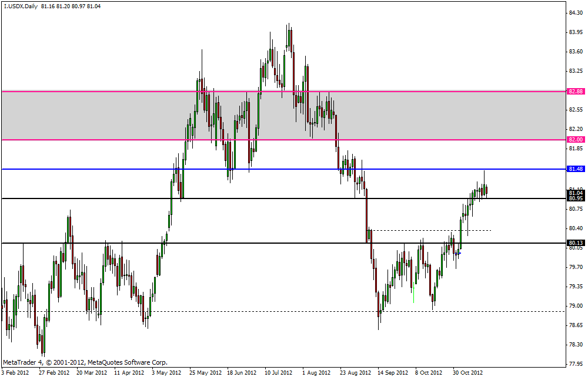Click the 77.95 value on price axis
The height and width of the screenshot is (377, 588).
[x=576, y=363]
